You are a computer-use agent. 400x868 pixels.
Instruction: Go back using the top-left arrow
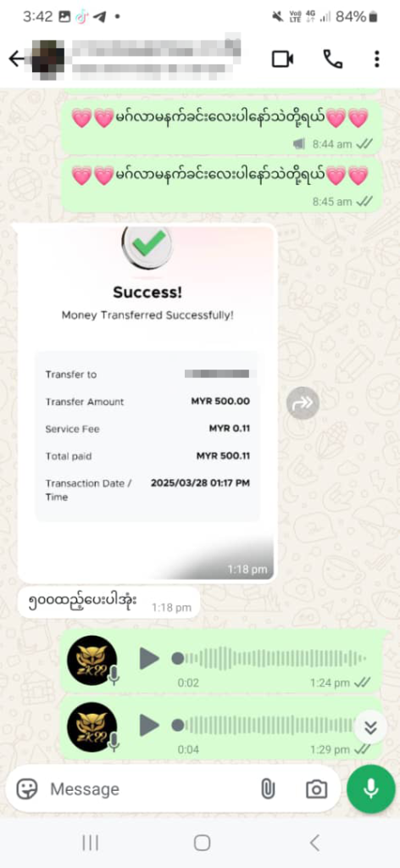(x=16, y=58)
